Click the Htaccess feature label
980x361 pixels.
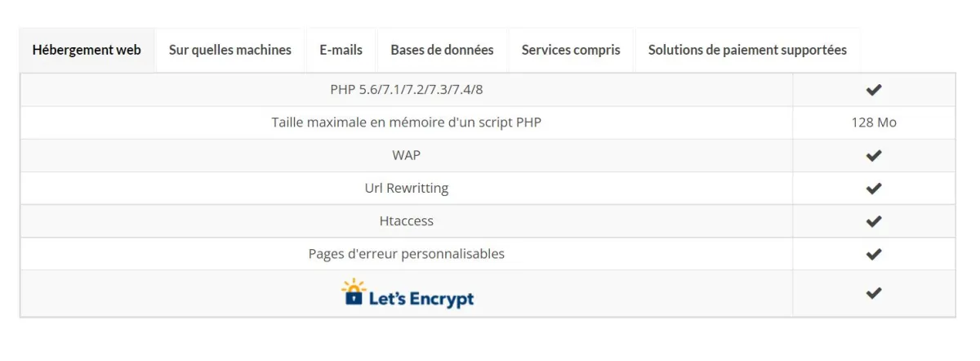(x=406, y=221)
